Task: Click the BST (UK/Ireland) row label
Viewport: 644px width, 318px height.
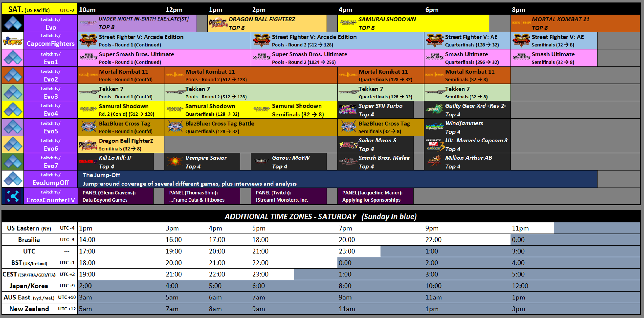Action: point(29,263)
